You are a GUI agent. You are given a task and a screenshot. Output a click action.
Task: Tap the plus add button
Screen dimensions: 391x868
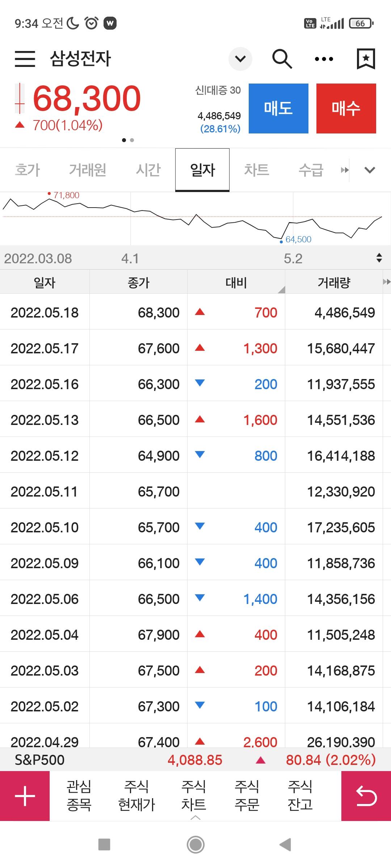pyautogui.click(x=25, y=796)
